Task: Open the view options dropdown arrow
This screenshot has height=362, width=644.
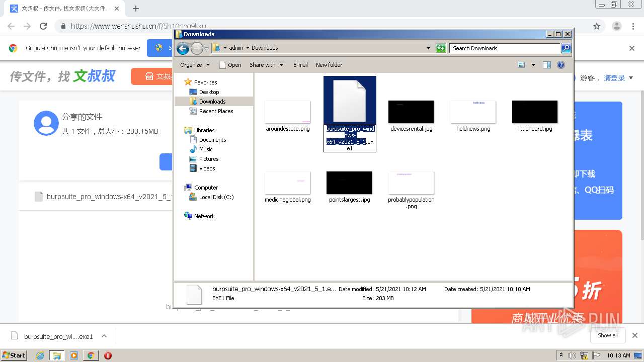Action: click(x=533, y=65)
